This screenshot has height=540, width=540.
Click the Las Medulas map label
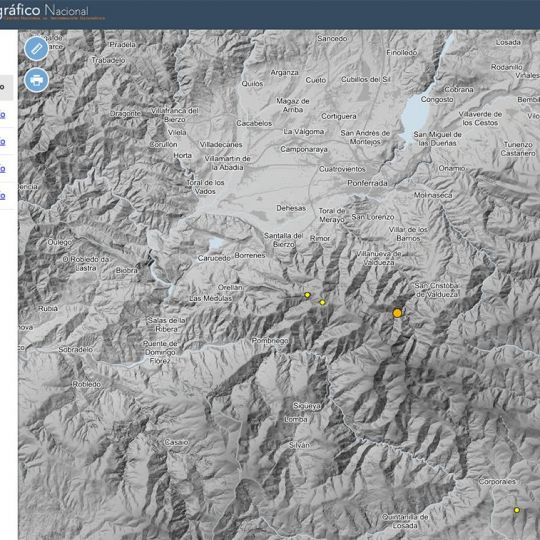point(210,299)
